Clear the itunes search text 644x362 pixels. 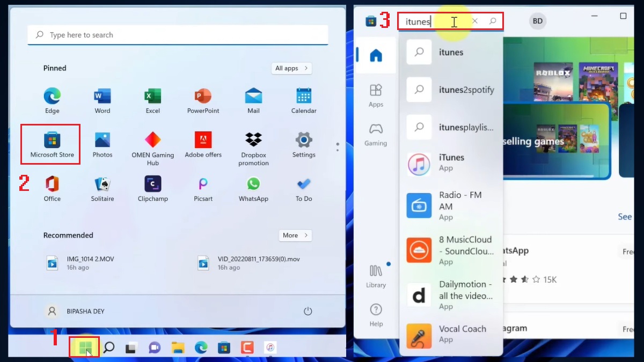(x=474, y=21)
